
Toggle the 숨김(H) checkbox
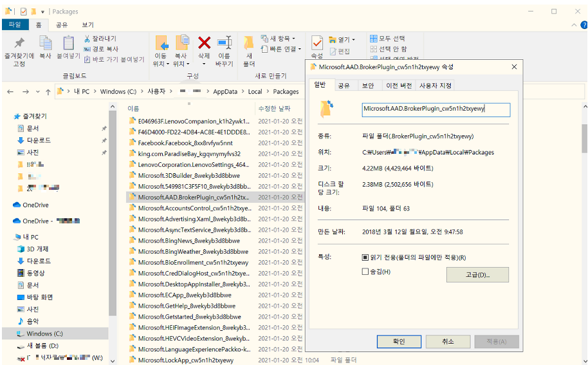click(365, 271)
